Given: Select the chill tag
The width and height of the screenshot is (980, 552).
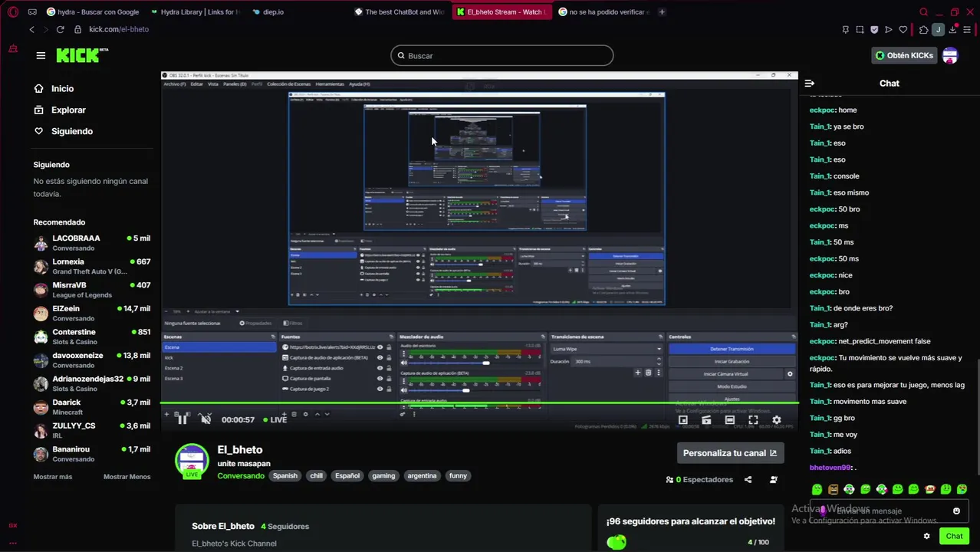Looking at the screenshot, I should [316, 476].
